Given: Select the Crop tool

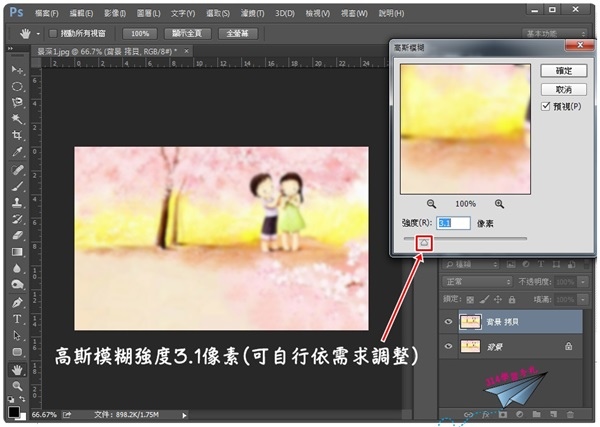Looking at the screenshot, I should [x=17, y=135].
